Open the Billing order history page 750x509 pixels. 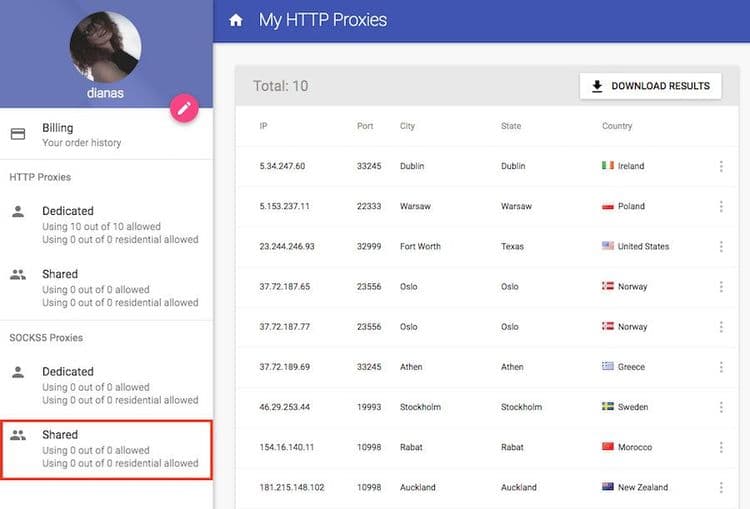click(81, 135)
